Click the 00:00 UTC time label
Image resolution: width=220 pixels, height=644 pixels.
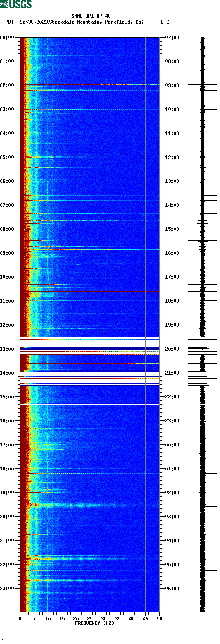pyautogui.click(x=172, y=445)
